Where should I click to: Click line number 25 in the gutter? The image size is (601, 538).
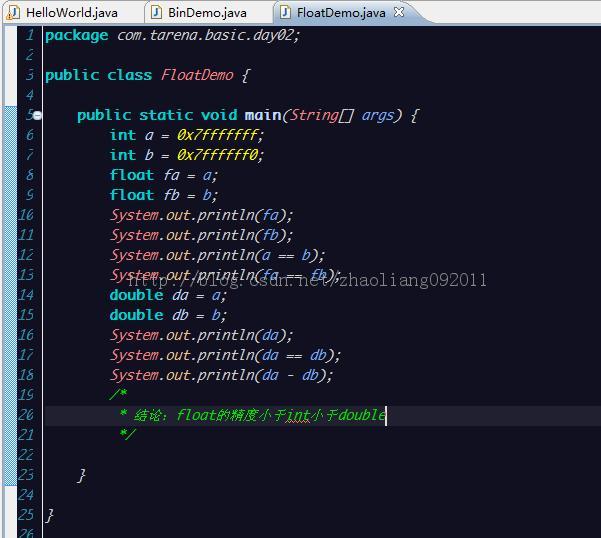[x=26, y=515]
